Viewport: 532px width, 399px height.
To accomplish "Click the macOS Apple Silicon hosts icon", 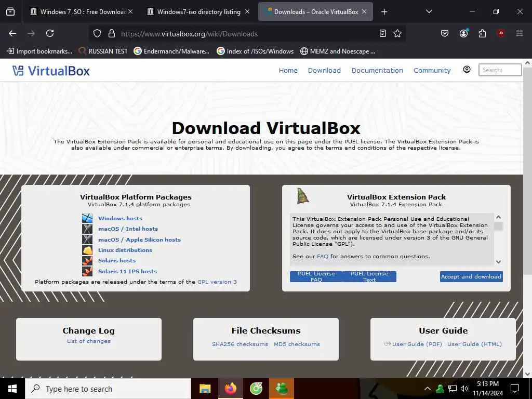I will coord(87,239).
